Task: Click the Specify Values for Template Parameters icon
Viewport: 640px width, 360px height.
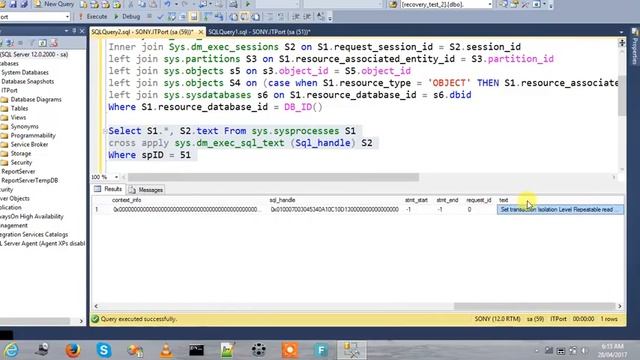Action: [321, 17]
